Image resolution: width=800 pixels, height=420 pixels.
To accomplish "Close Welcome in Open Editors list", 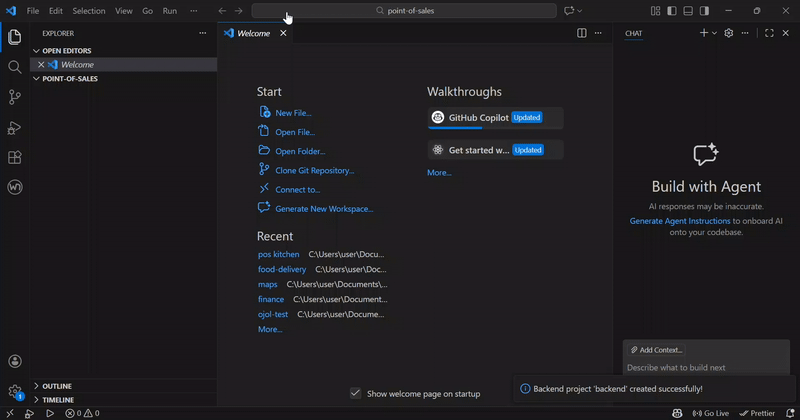I will [x=41, y=65].
